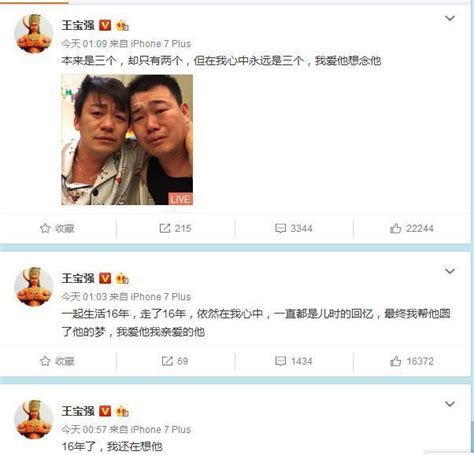Image resolution: width=474 pixels, height=455 pixels.
Task: Click the membership crown badge on the second post
Action: point(122,278)
